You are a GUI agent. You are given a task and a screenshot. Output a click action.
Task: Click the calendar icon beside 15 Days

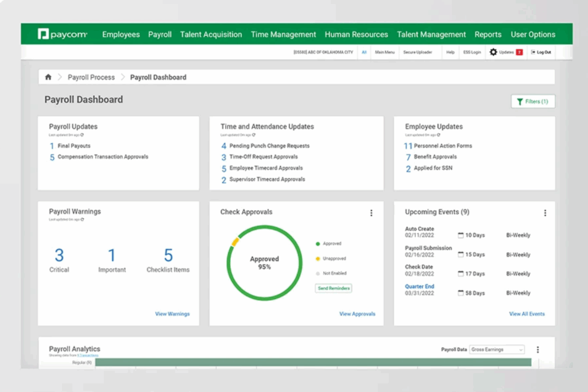(x=461, y=254)
